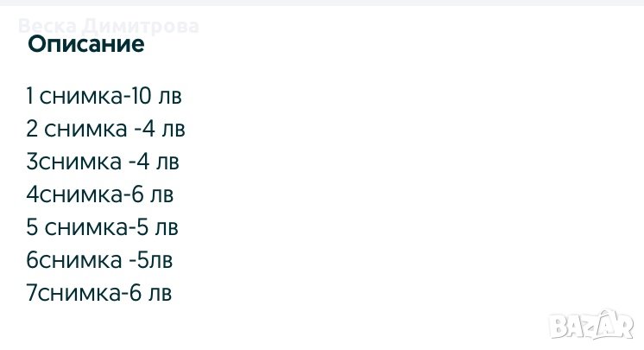Click the number 1 starting the first line

(x=31, y=96)
